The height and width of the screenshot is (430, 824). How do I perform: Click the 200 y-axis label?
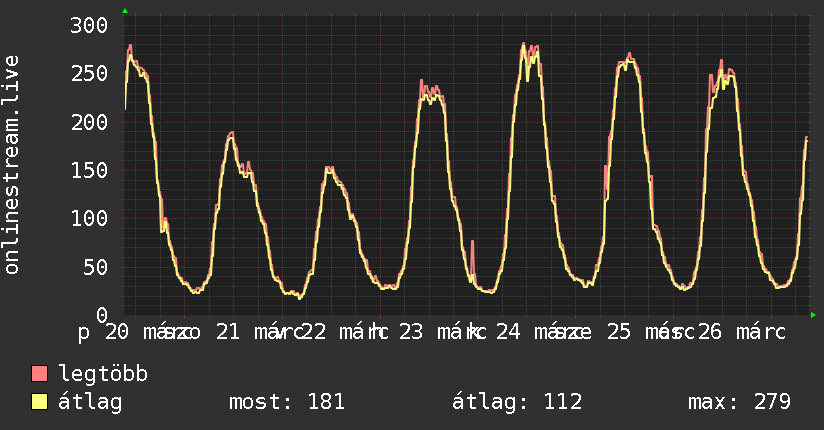click(89, 122)
